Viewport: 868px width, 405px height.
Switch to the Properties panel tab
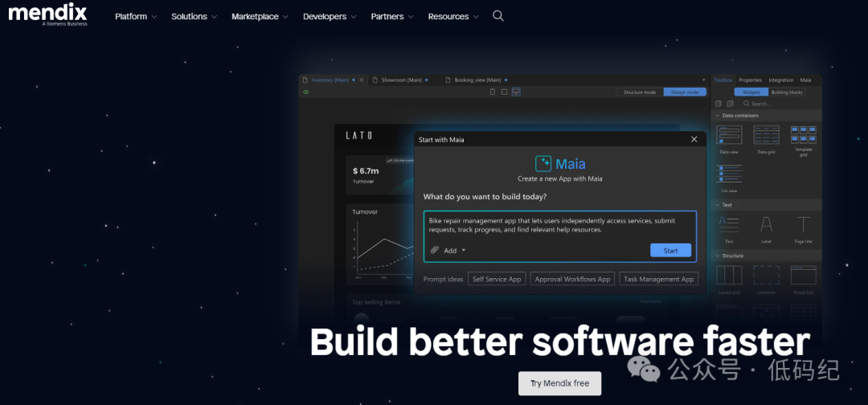point(750,80)
